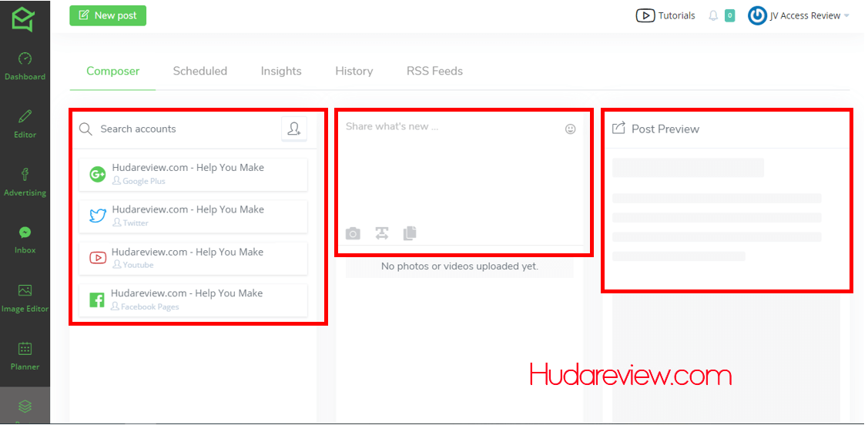The height and width of the screenshot is (425, 868).
Task: Select the Google Plus account
Action: click(x=193, y=174)
